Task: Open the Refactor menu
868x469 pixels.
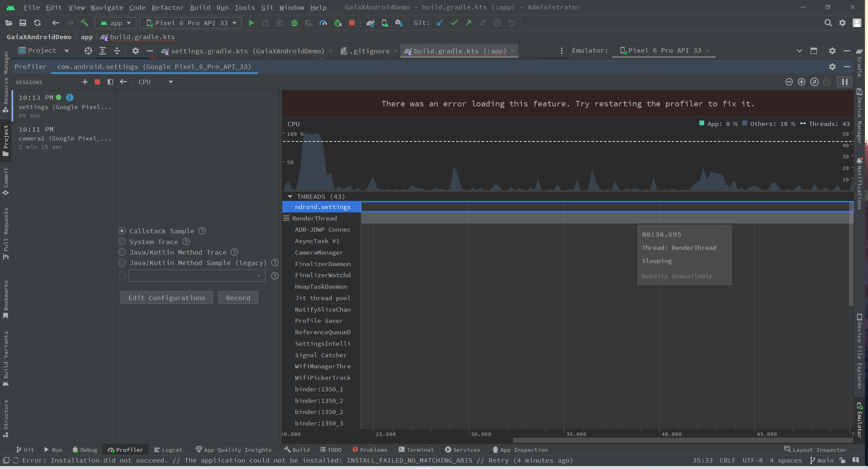Action: tap(168, 7)
